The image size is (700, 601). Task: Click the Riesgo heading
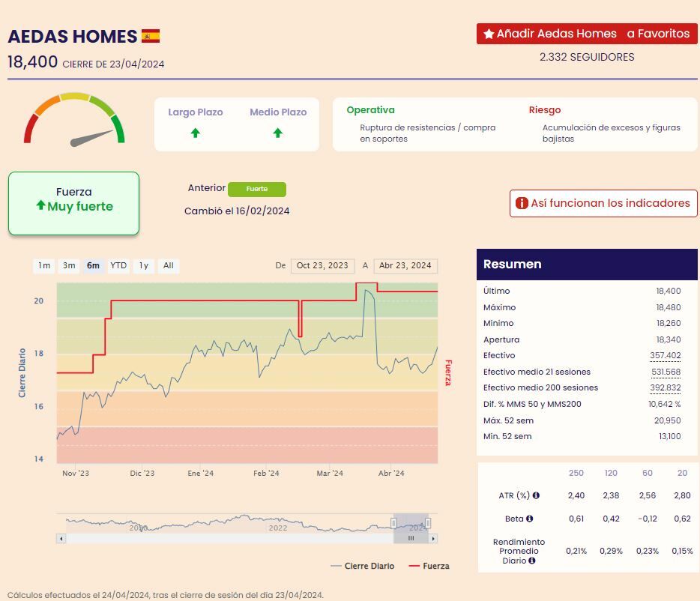pos(545,110)
